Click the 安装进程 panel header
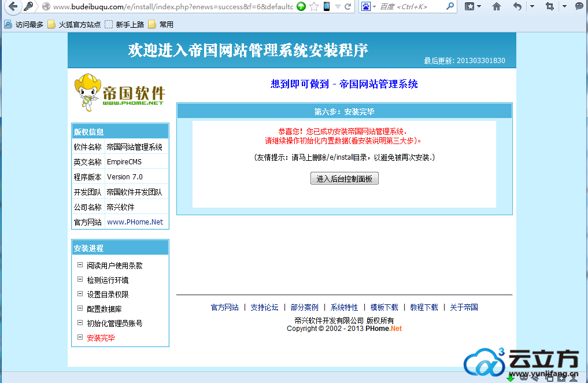 120,248
